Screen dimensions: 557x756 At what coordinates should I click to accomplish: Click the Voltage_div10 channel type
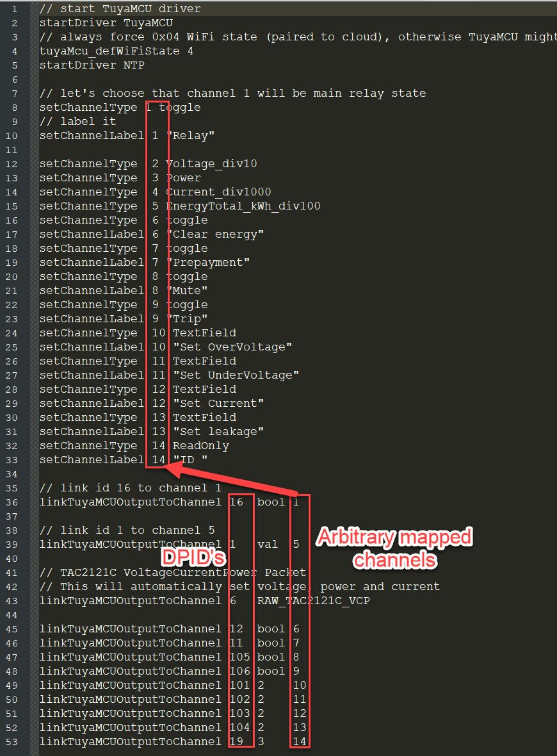coord(211,164)
